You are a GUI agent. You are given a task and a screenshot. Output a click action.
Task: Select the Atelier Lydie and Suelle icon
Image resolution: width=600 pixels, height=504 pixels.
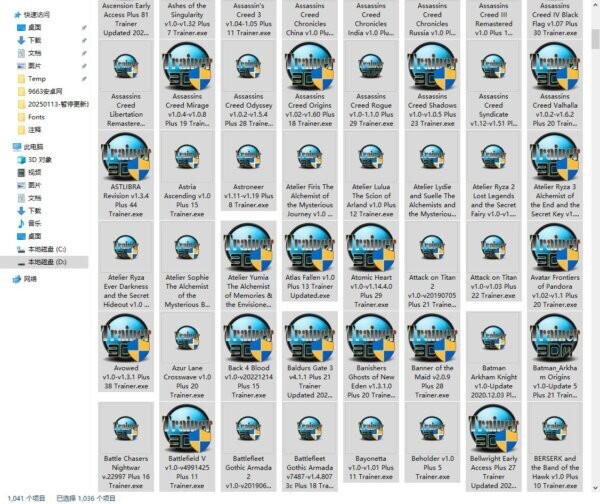(x=432, y=157)
